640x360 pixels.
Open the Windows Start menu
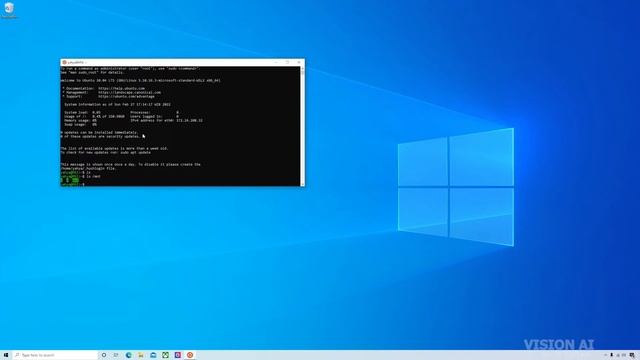click(x=6, y=355)
